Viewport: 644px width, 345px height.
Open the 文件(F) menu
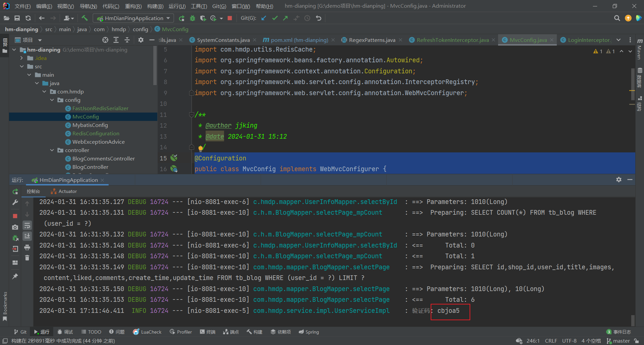click(x=22, y=6)
